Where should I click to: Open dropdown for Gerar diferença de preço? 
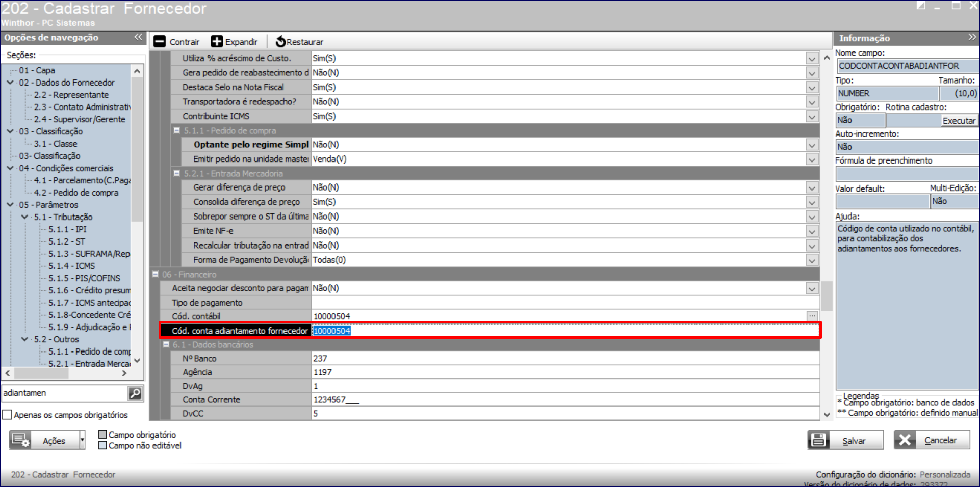coord(812,188)
